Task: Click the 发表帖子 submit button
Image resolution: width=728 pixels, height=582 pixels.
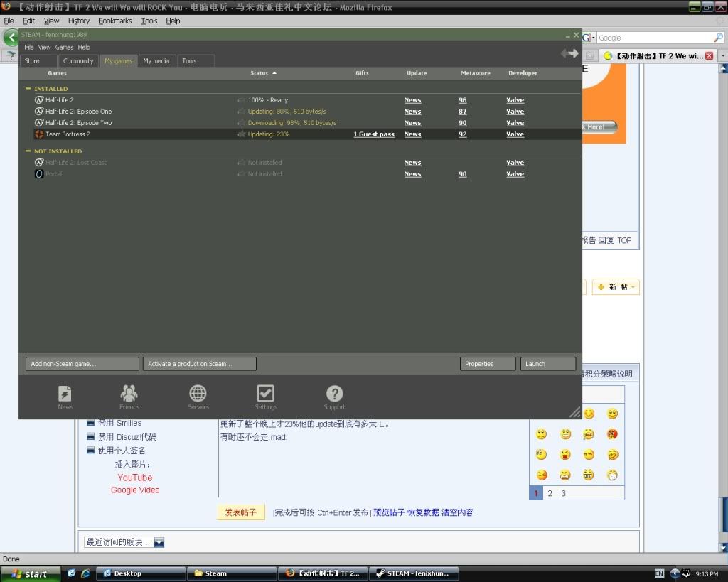Action: point(240,512)
